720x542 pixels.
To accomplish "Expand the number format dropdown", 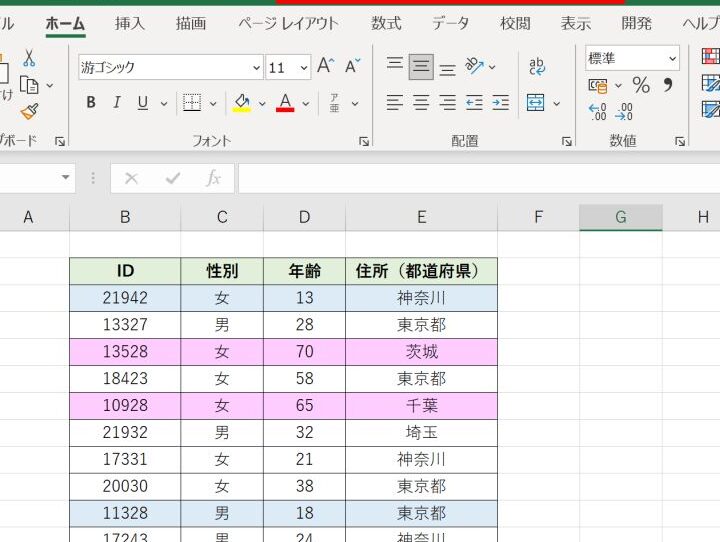I will [x=672, y=59].
